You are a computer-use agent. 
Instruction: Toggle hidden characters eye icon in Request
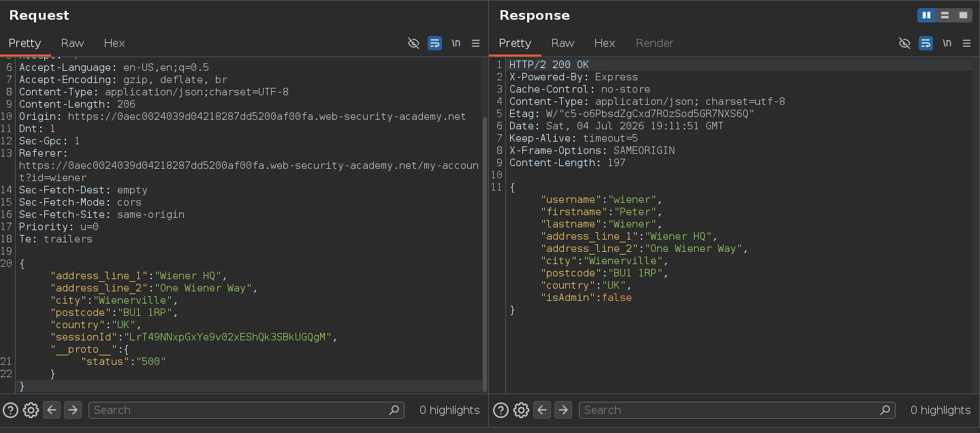413,43
